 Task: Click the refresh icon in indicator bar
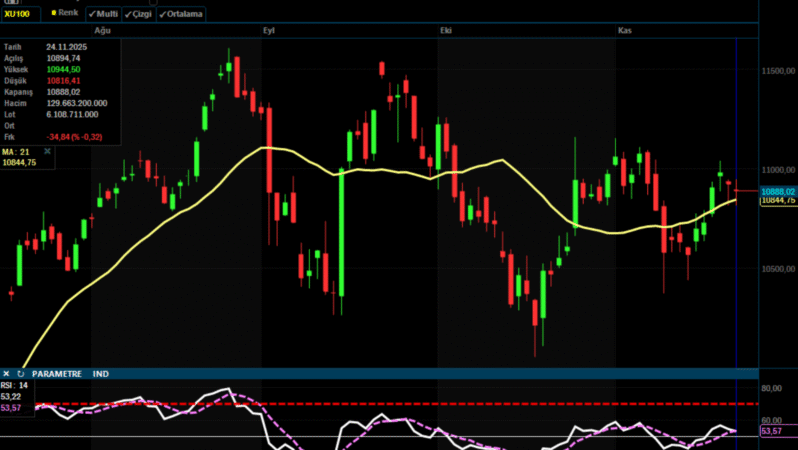coord(20,374)
